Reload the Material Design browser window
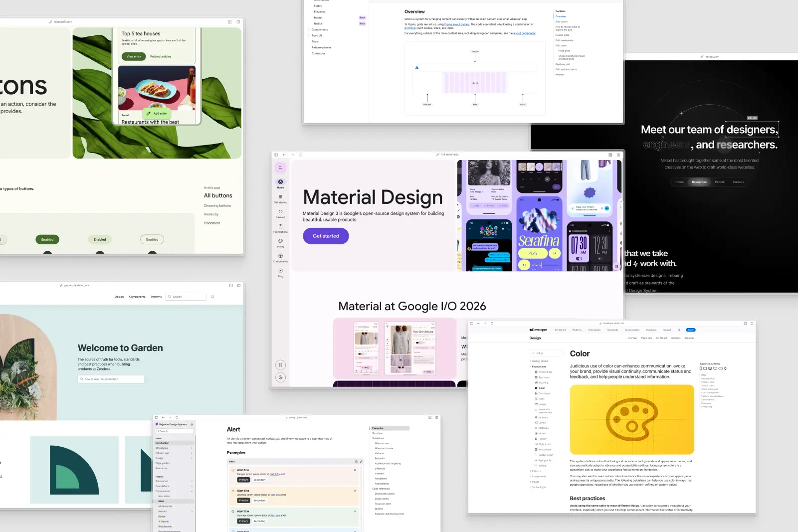 coord(301,155)
